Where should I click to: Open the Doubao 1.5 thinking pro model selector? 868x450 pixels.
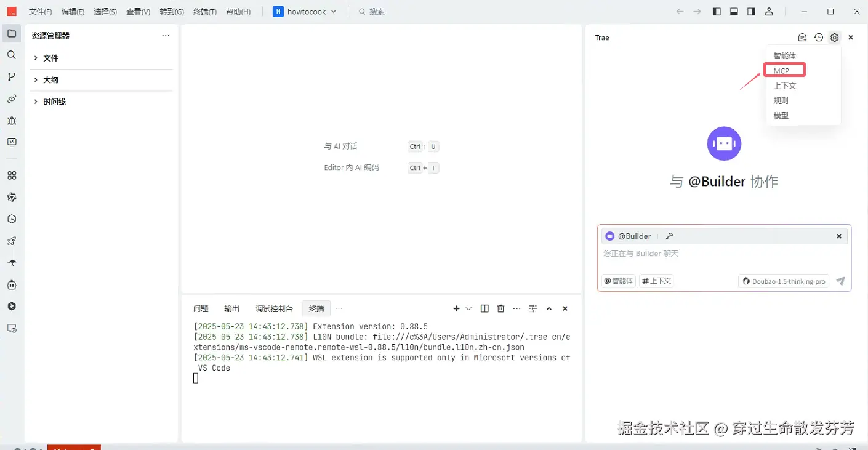point(784,281)
